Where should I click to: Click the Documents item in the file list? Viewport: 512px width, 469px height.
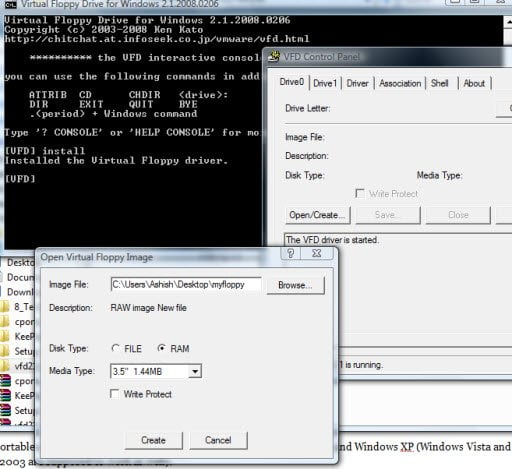(x=20, y=277)
